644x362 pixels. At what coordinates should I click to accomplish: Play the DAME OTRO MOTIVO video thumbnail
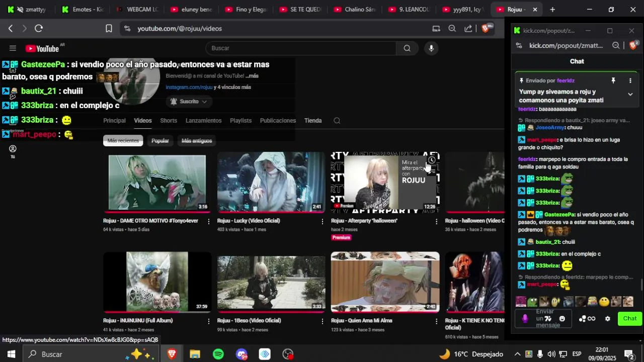[157, 182]
